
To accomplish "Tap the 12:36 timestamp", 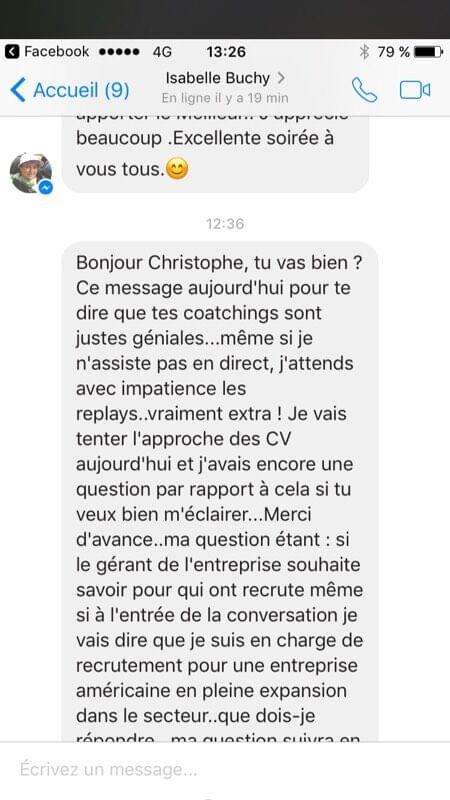I will tap(225, 223).
